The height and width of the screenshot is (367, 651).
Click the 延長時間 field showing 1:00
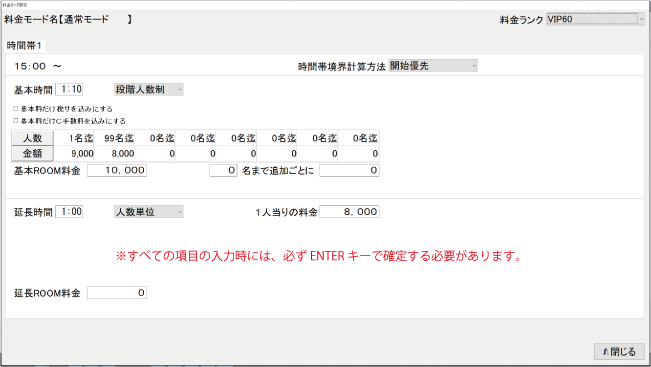(69, 212)
